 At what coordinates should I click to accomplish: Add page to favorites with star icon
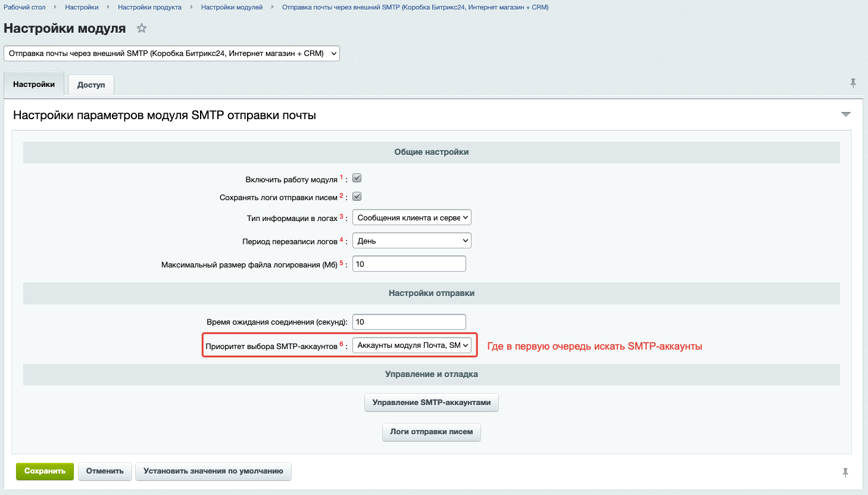click(142, 28)
